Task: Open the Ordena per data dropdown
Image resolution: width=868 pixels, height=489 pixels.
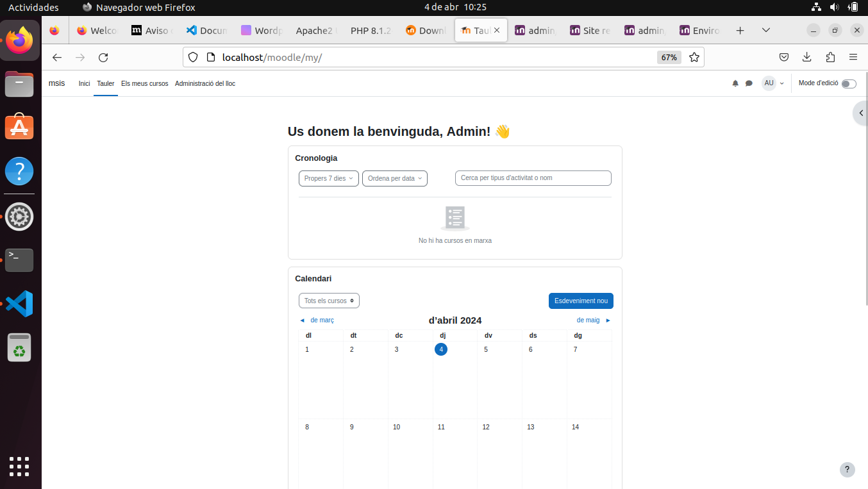Action: pyautogui.click(x=394, y=178)
